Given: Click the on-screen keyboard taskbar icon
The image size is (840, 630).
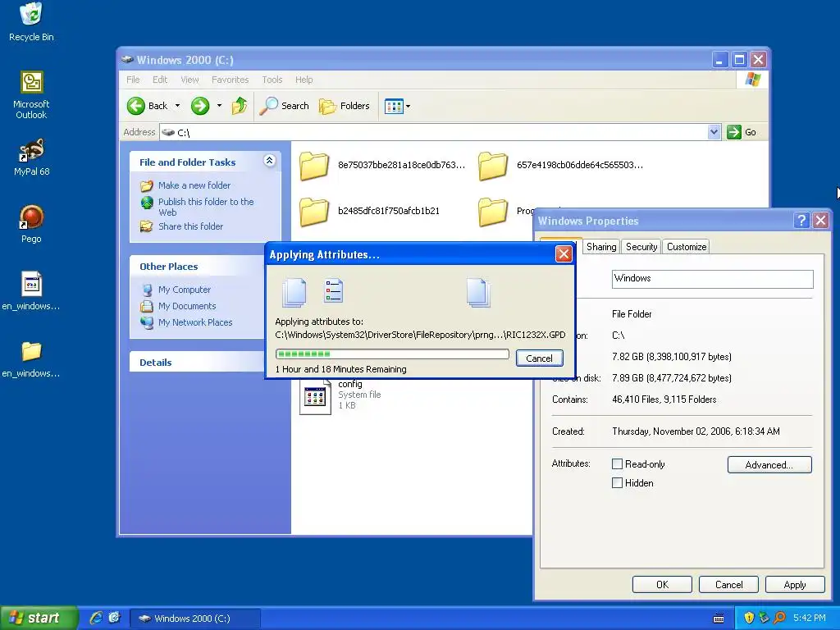Looking at the screenshot, I should coord(719,619).
